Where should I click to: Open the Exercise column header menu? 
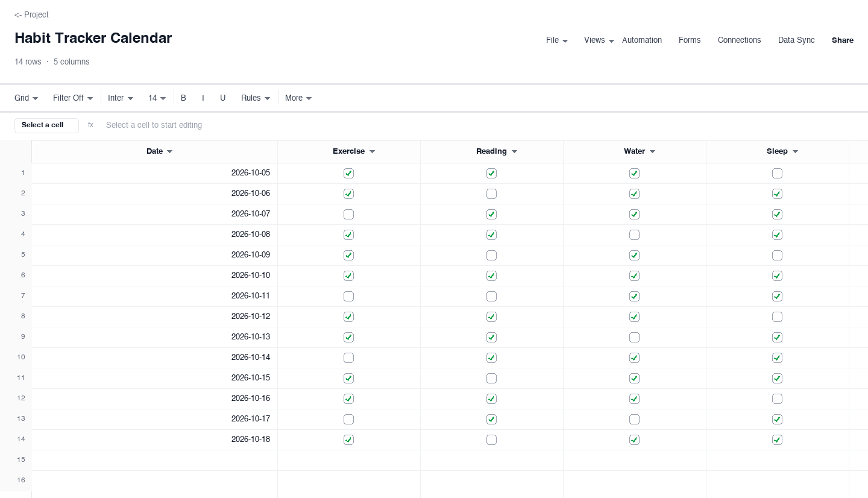[372, 151]
